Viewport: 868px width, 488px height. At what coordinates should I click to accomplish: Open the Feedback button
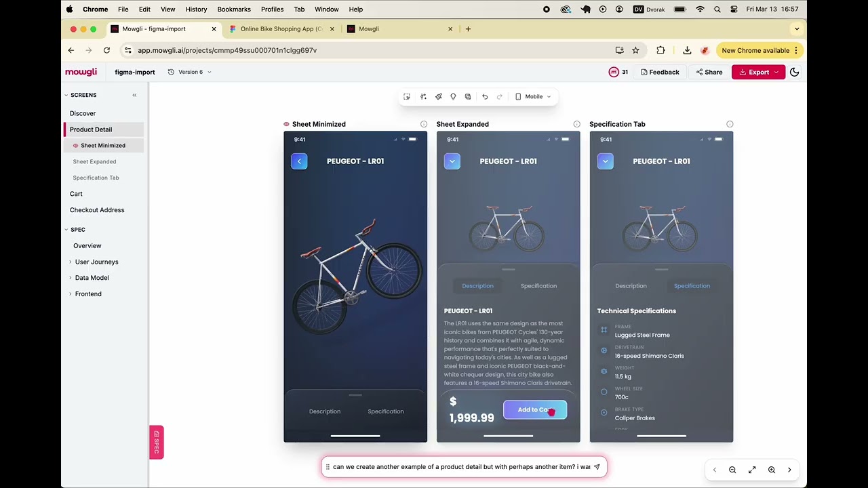pyautogui.click(x=660, y=72)
